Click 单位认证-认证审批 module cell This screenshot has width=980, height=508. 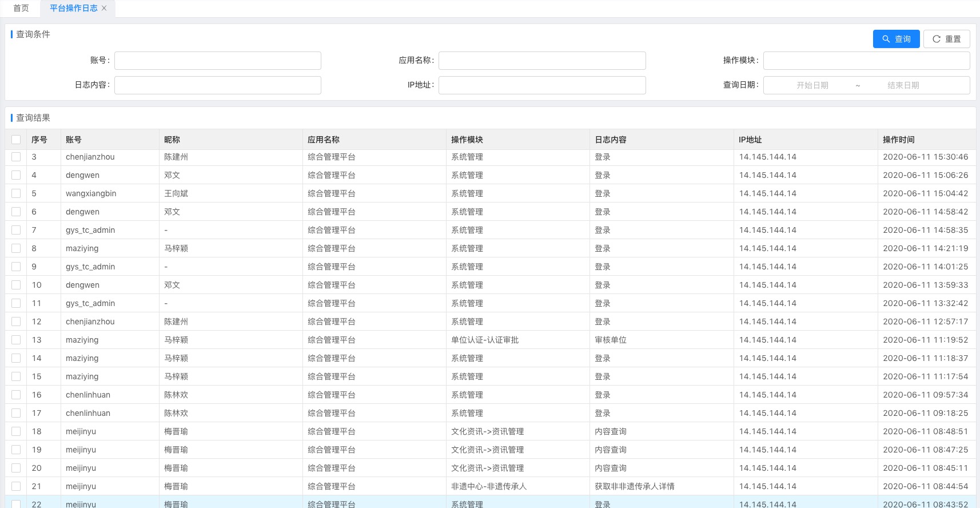point(485,340)
